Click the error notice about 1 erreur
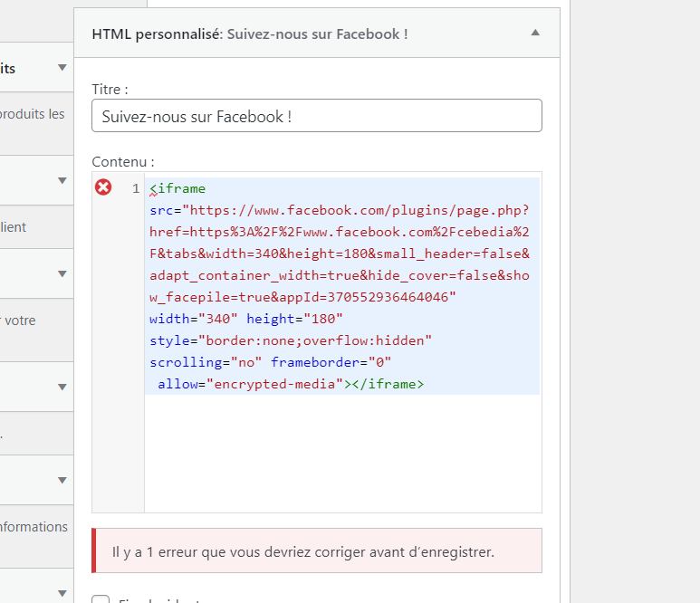Viewport: 700px width, 603px height. click(x=317, y=550)
